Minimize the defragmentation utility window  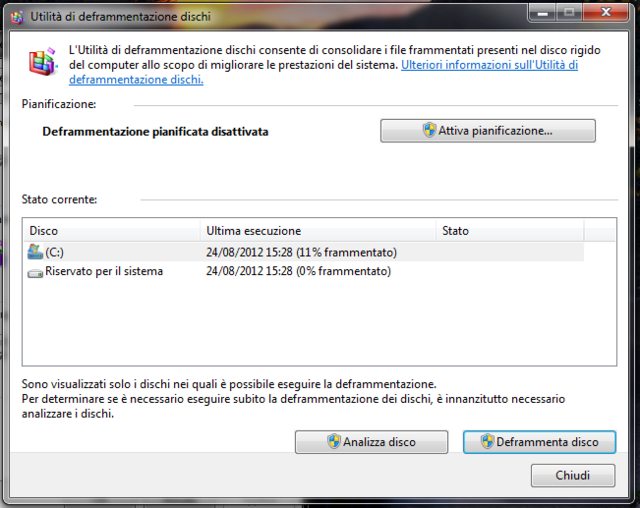[x=542, y=13]
